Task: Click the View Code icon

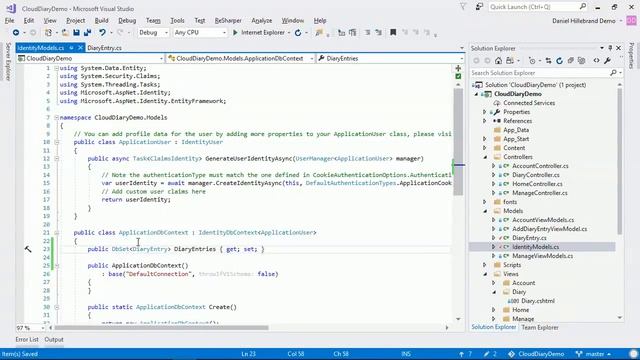Action: (596, 61)
